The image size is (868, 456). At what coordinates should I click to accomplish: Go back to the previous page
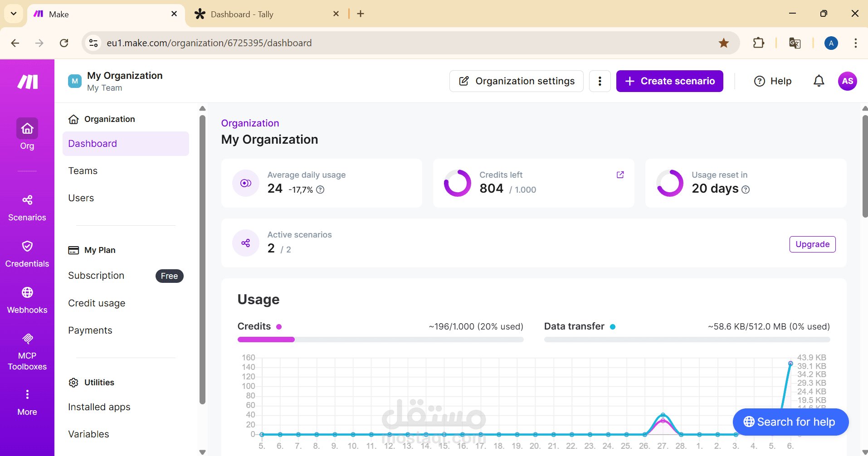[15, 43]
